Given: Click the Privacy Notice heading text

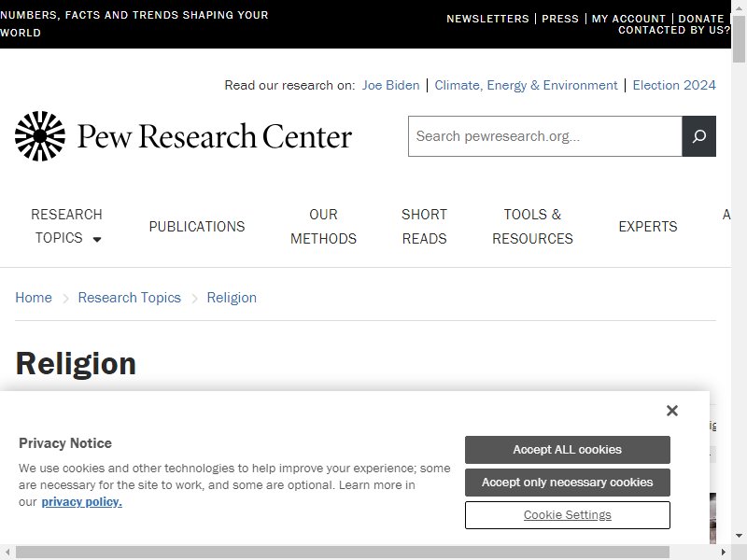Looking at the screenshot, I should [x=65, y=443].
